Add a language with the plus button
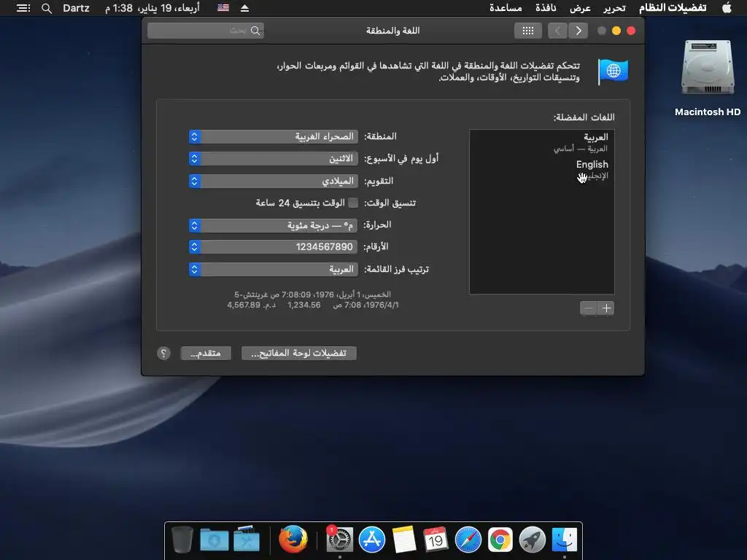Image resolution: width=747 pixels, height=560 pixels. click(606, 308)
